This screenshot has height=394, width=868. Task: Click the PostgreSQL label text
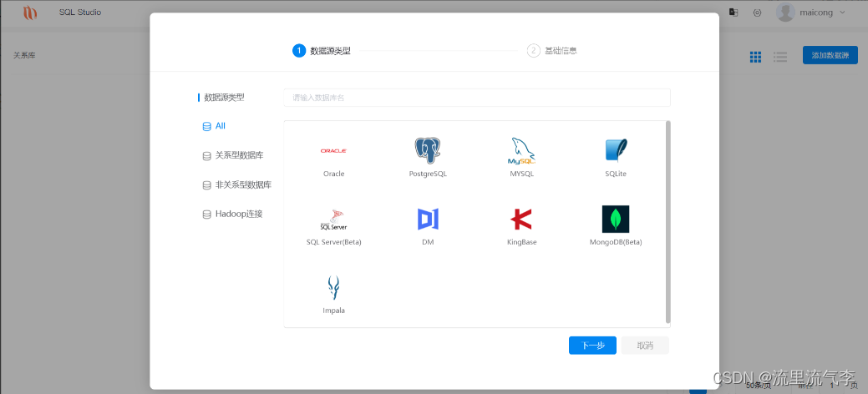(x=428, y=174)
